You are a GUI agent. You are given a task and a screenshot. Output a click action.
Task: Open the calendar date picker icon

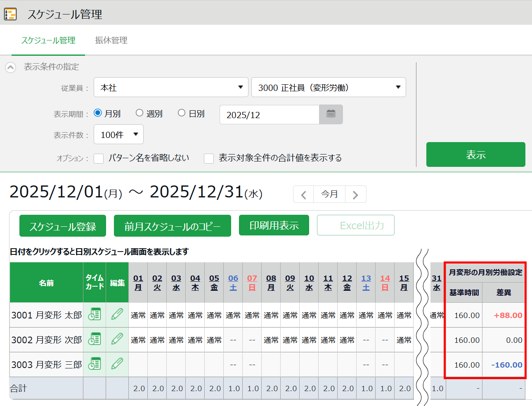[331, 114]
